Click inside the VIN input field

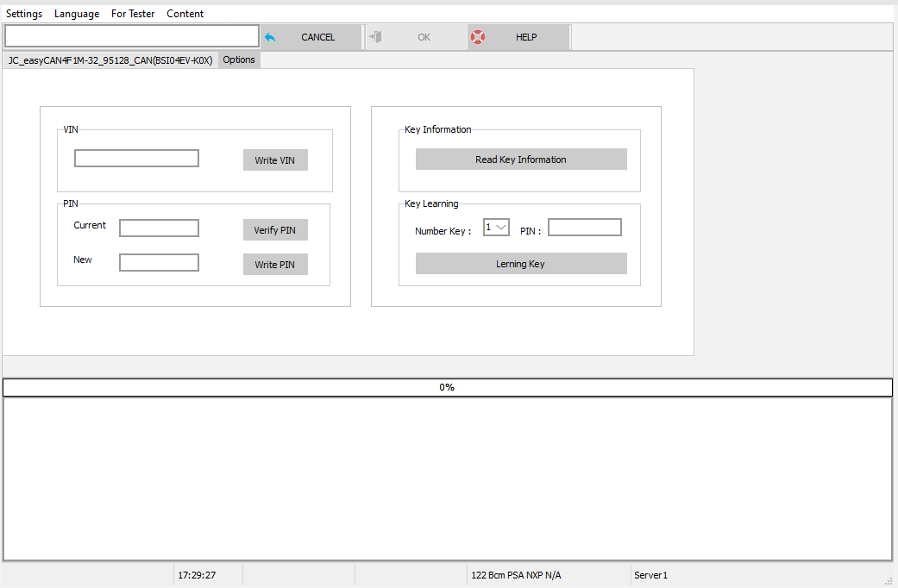135,159
